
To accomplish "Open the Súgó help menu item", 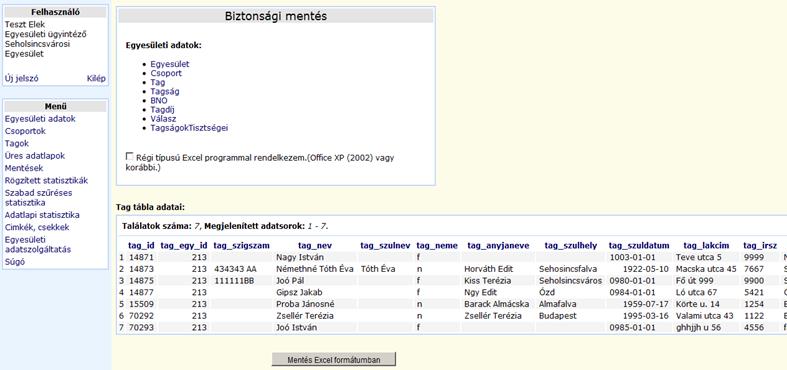I will pos(15,262).
